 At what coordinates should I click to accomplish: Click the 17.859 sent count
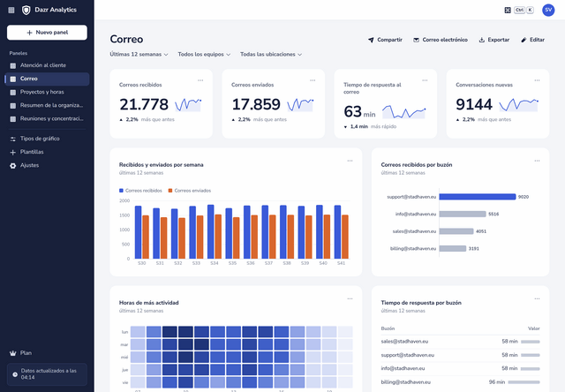pyautogui.click(x=256, y=104)
